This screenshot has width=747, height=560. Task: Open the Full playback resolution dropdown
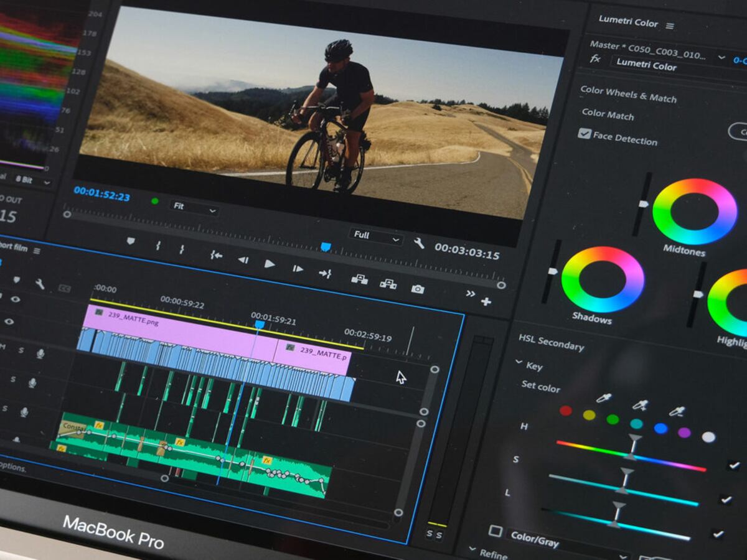point(376,236)
